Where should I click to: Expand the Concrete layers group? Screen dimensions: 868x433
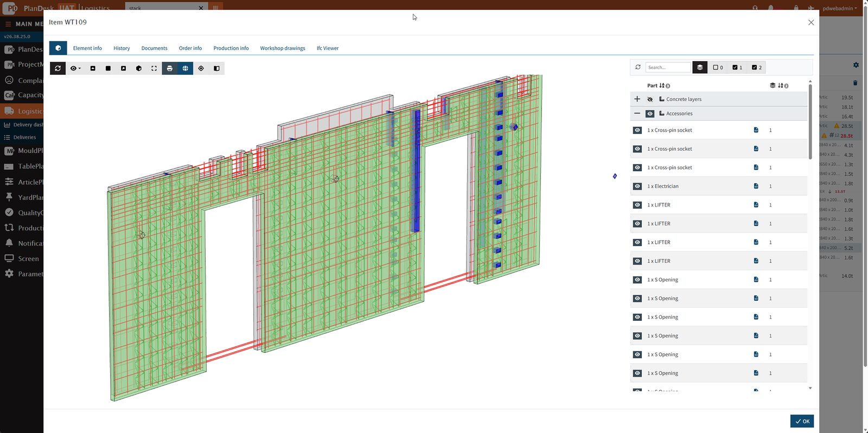[x=637, y=99]
